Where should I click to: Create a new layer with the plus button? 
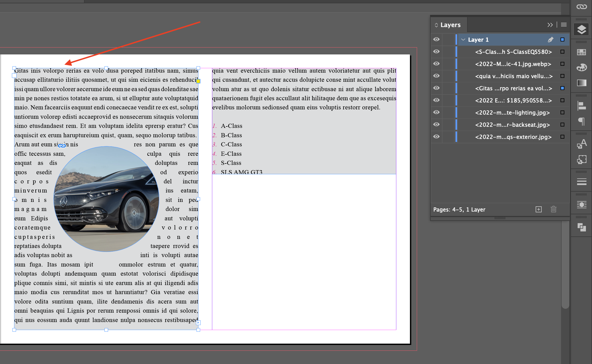pos(539,209)
